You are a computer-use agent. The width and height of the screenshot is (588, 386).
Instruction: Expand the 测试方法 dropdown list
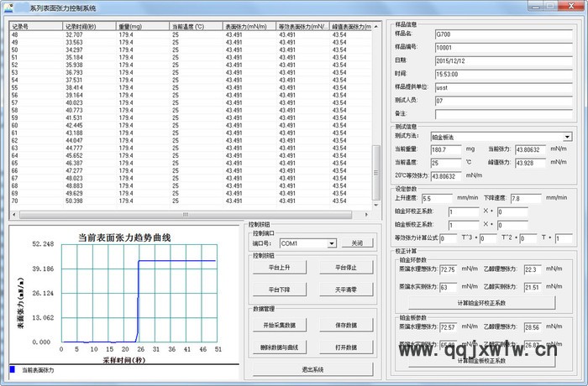[567, 136]
